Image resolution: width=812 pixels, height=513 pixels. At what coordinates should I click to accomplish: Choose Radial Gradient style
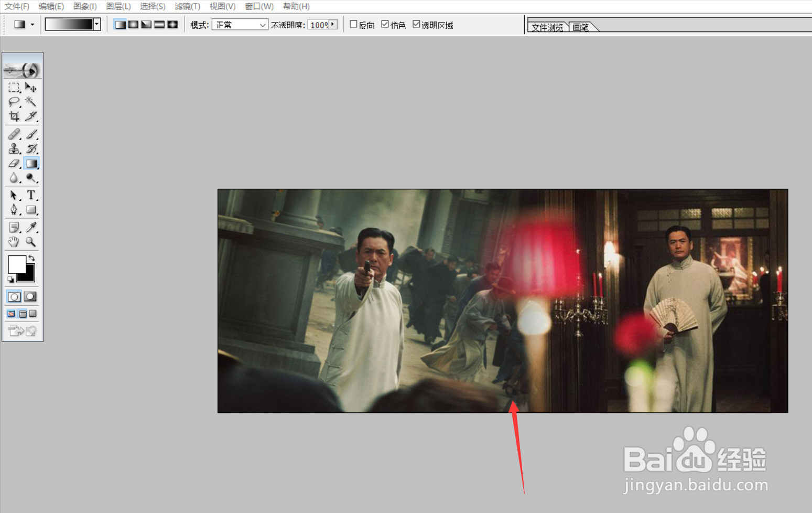pyautogui.click(x=133, y=25)
